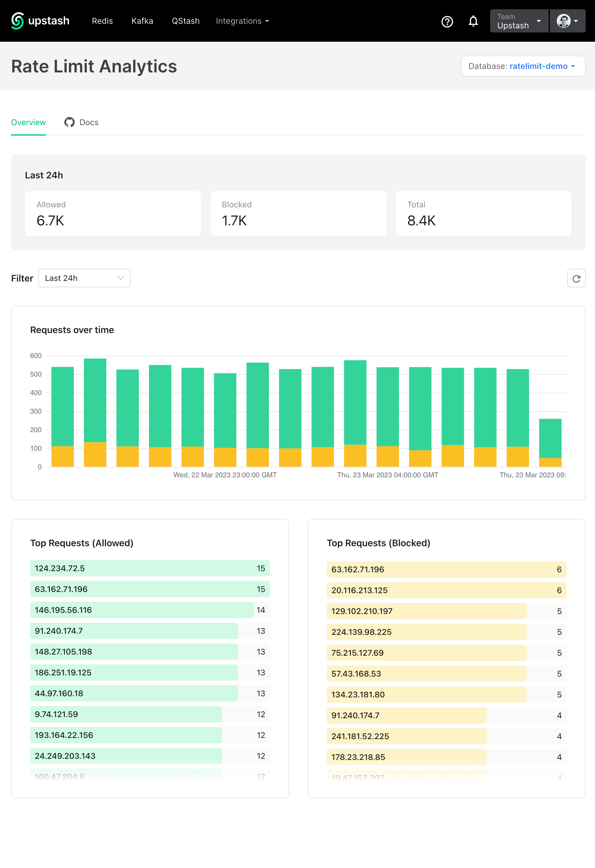Open the Team Upstash switcher
The image size is (595, 868).
(x=519, y=21)
